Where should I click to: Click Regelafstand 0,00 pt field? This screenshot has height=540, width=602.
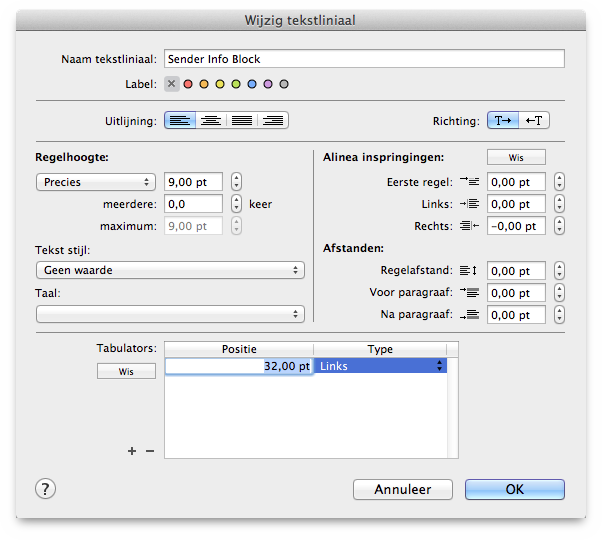tap(516, 271)
